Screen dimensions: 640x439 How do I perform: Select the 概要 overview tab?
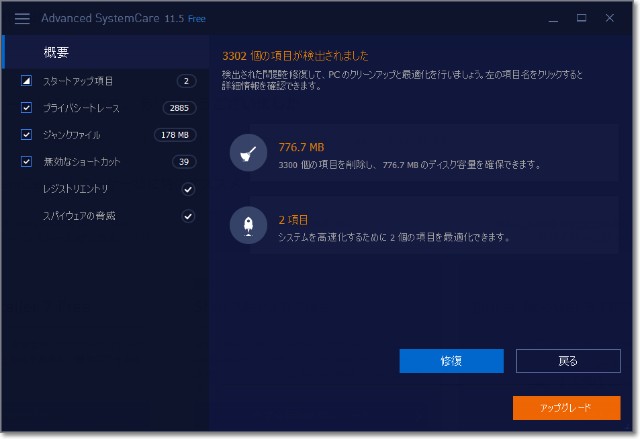[x=57, y=52]
